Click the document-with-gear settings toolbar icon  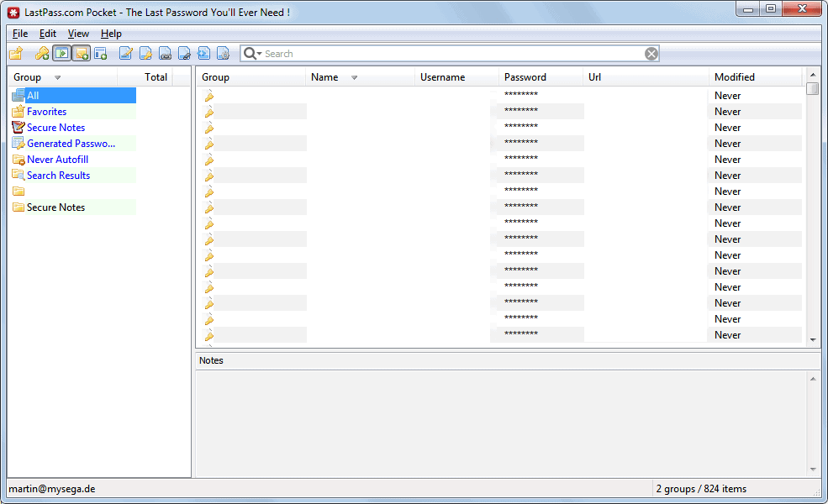point(224,53)
